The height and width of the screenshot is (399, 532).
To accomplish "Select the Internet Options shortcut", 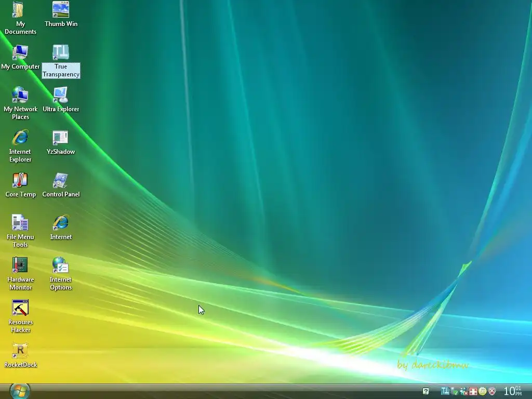I will [x=61, y=273].
